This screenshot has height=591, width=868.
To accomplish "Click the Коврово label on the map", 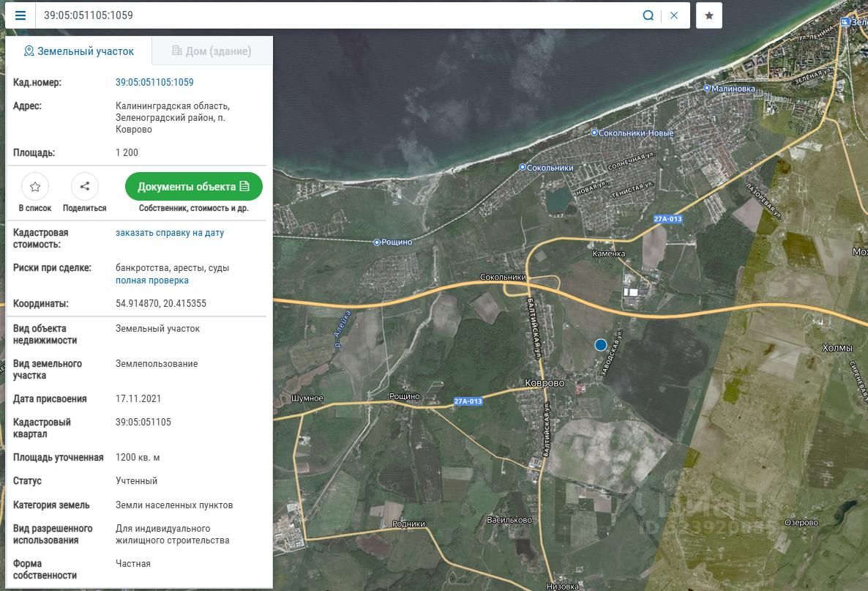I will [x=545, y=383].
